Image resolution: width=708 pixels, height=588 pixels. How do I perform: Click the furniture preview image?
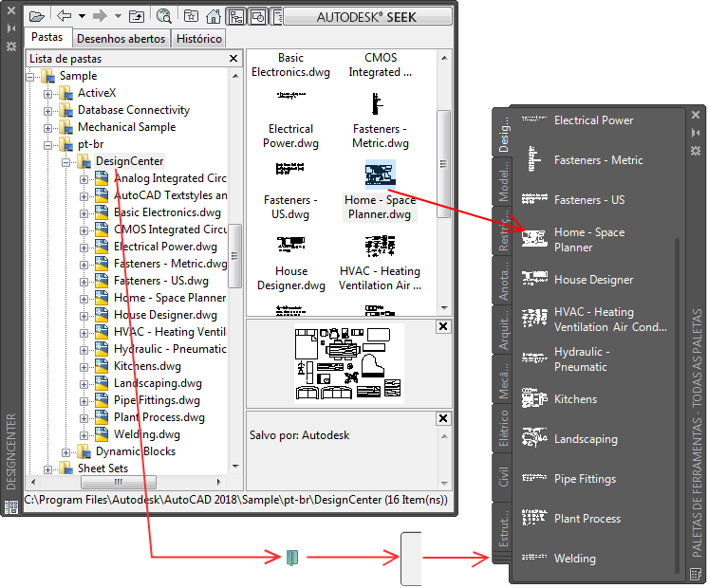click(349, 363)
